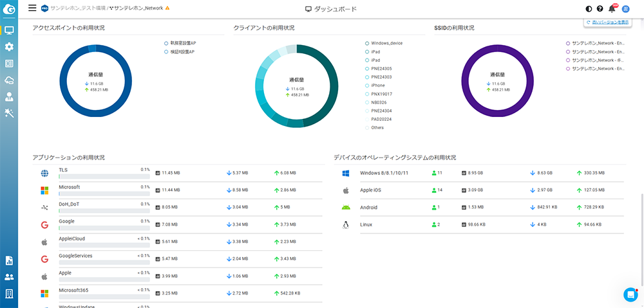The width and height of the screenshot is (644, 308).
Task: Click the Microsoft365 application logo
Action: (x=44, y=293)
